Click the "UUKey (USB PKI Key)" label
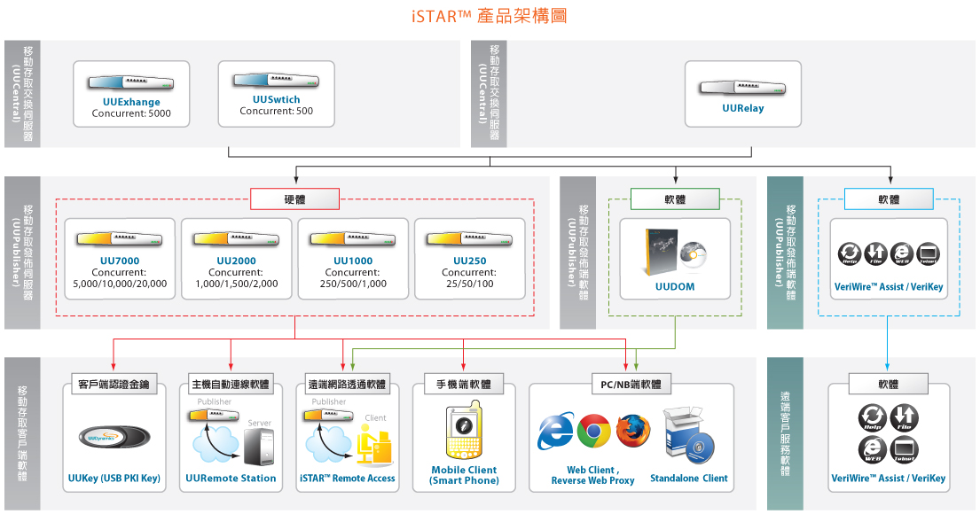This screenshot has height=514, width=980. [114, 479]
